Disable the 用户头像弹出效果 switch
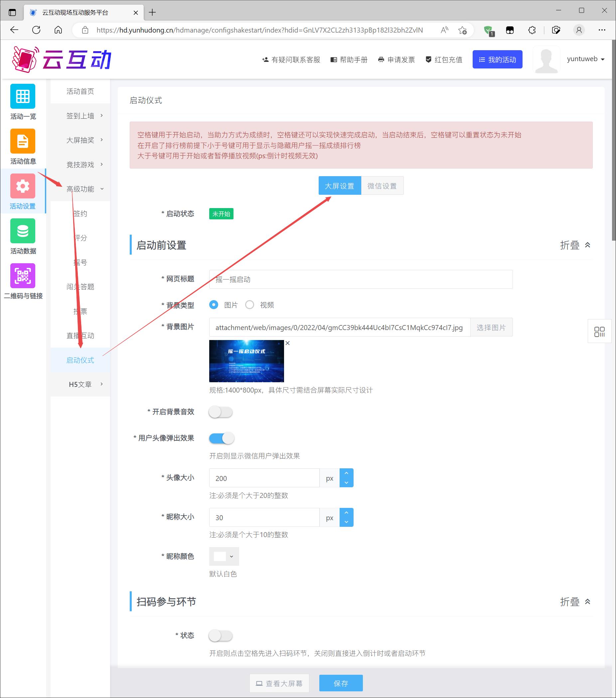 point(222,438)
